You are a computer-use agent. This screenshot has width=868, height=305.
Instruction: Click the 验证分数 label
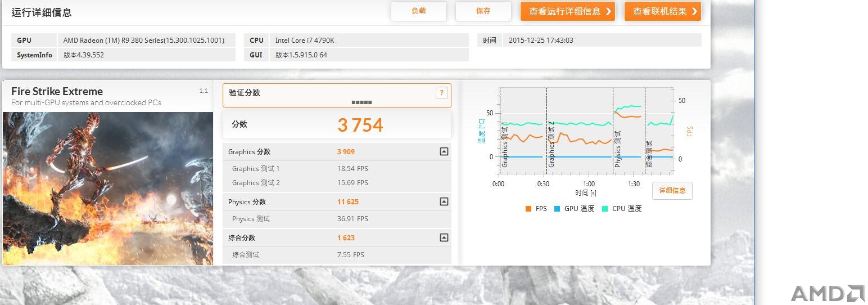tap(245, 93)
